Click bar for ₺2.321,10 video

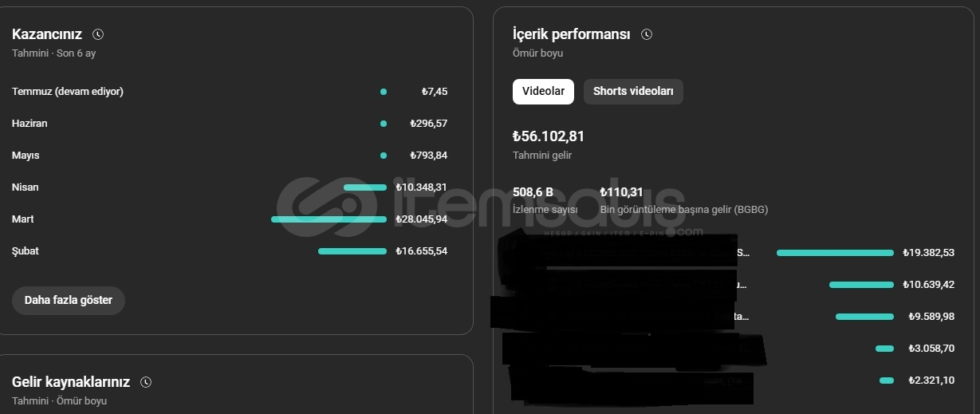(x=887, y=380)
